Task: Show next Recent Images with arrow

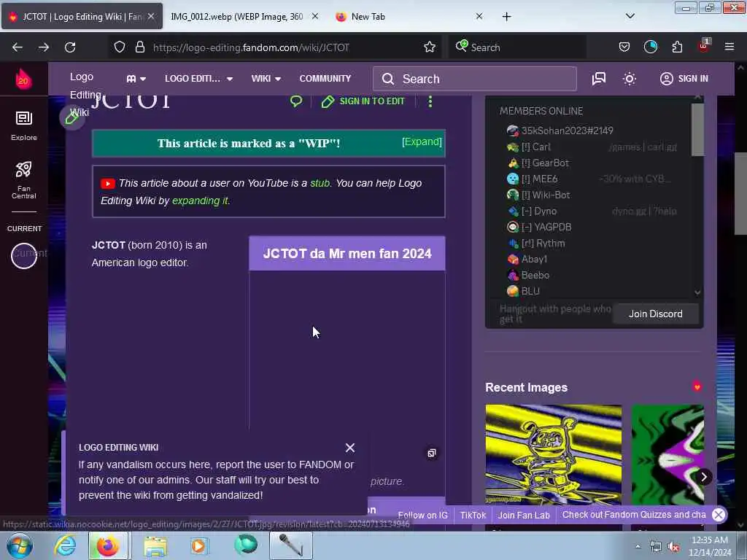Action: click(x=704, y=477)
